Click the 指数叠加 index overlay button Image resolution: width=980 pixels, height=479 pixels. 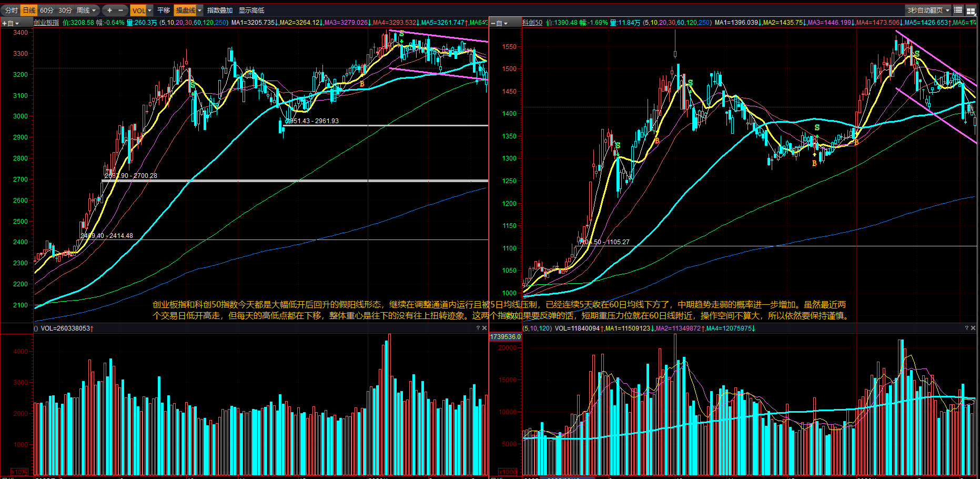tap(220, 11)
